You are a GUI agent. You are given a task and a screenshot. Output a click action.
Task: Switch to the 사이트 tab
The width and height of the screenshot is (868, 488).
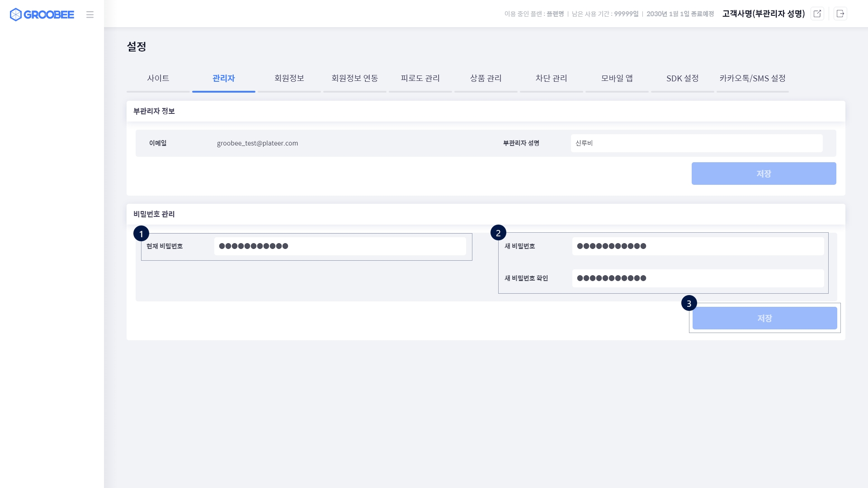pyautogui.click(x=158, y=78)
